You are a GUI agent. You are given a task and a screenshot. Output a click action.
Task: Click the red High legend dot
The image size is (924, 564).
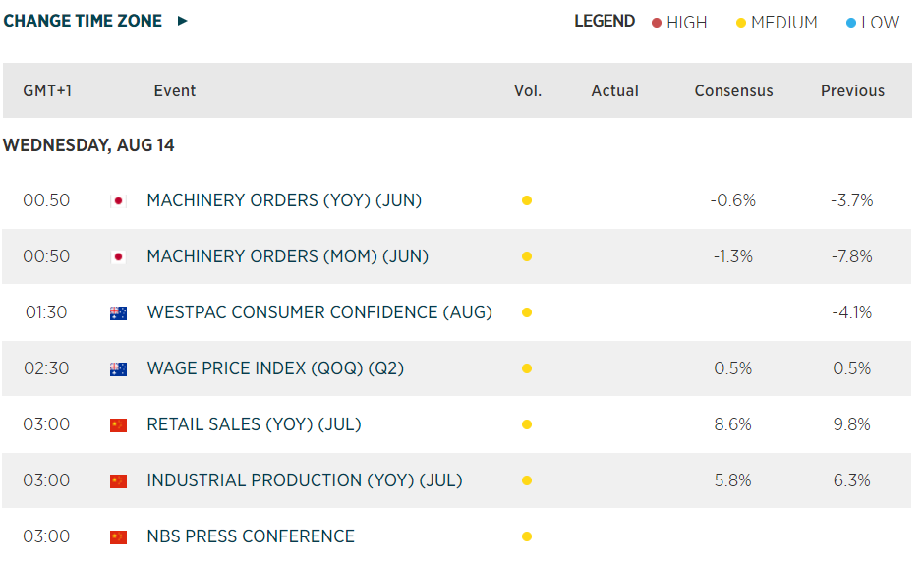(x=657, y=23)
